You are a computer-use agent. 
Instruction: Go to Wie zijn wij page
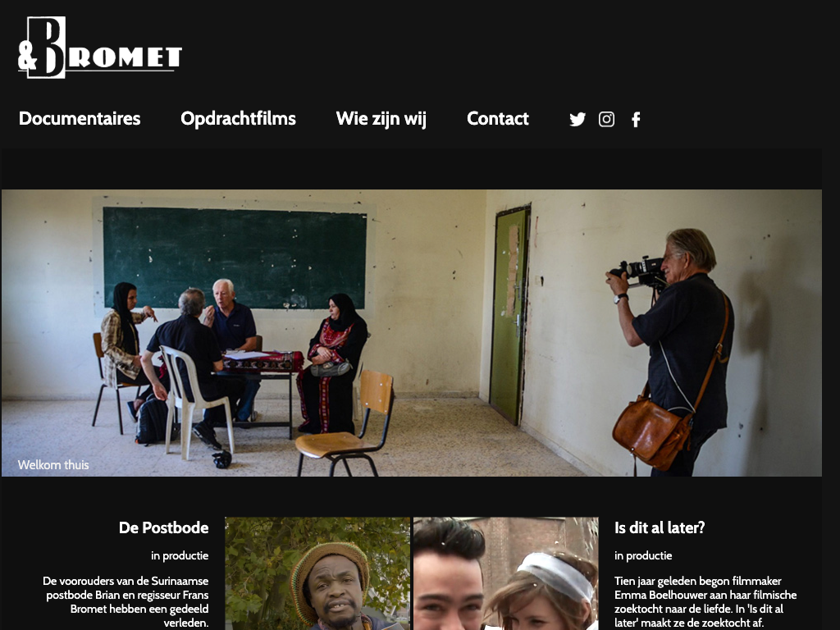tap(381, 118)
